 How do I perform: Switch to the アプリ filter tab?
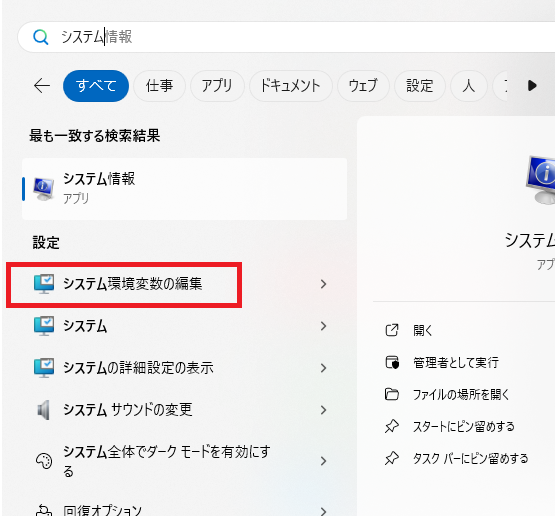(x=217, y=86)
